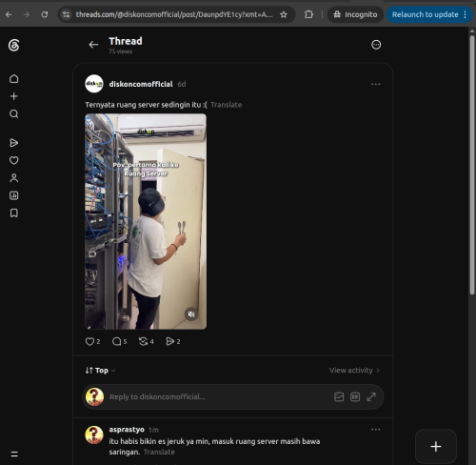The height and width of the screenshot is (465, 476).
Task: Click the Incognito indicator
Action: point(355,14)
